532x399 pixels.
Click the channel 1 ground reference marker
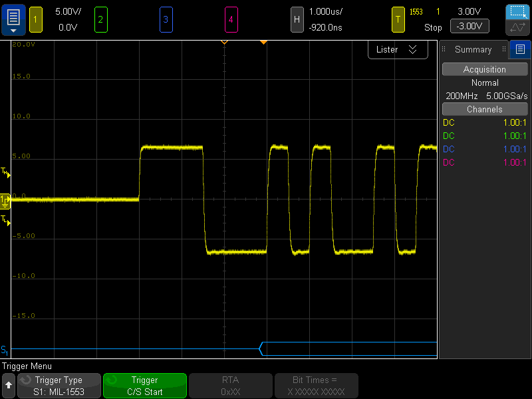click(5, 201)
